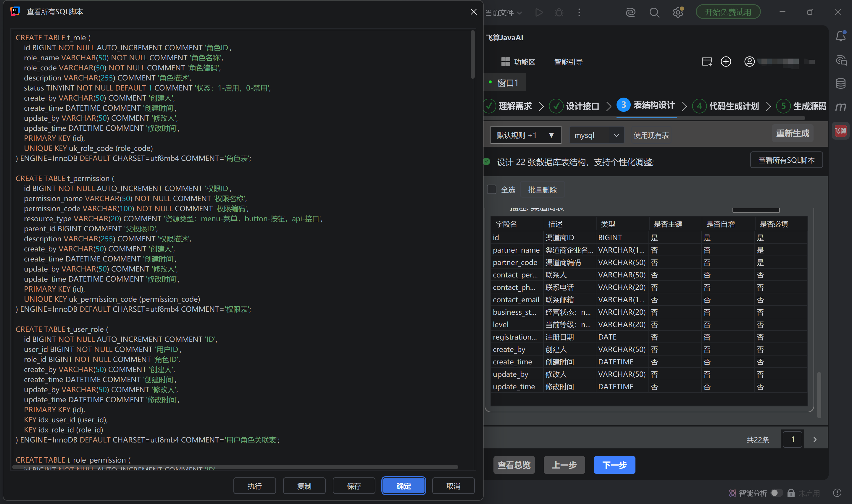Click the 取消 button
The image size is (852, 504).
453,486
